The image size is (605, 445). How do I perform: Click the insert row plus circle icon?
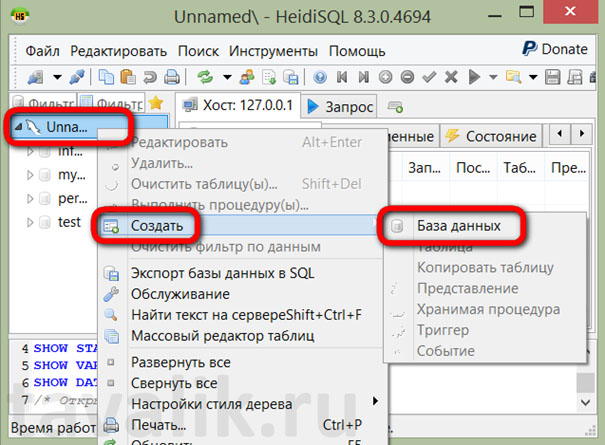click(385, 77)
